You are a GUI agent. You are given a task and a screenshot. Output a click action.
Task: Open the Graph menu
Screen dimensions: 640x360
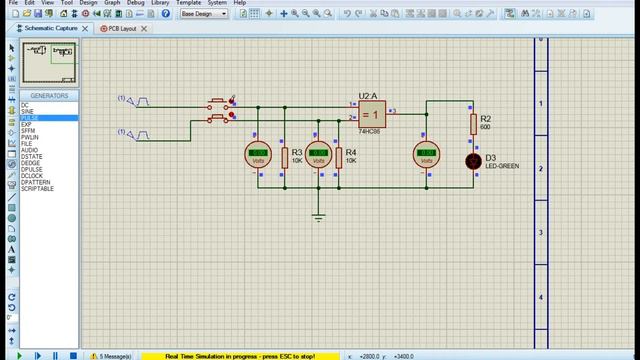[x=112, y=2]
